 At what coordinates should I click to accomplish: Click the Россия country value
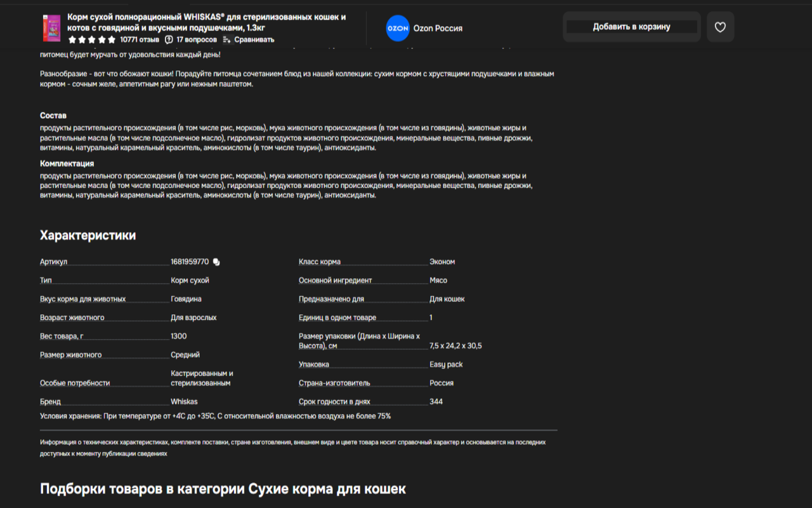click(x=442, y=383)
